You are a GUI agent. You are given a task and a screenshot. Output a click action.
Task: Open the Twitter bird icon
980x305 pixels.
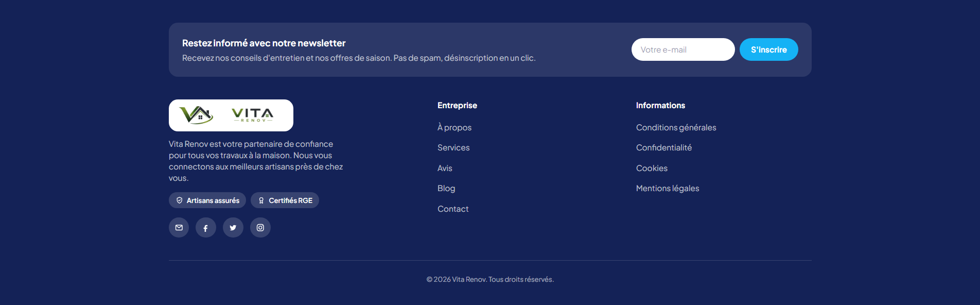click(x=233, y=228)
